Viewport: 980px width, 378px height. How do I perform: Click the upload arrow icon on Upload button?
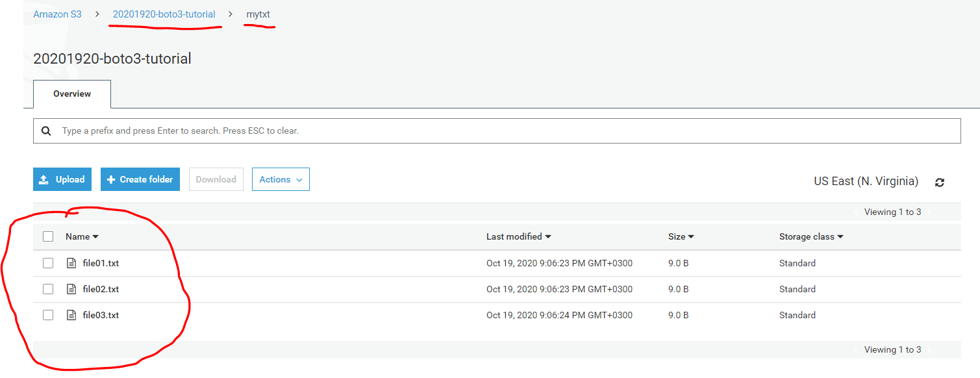pos(45,179)
